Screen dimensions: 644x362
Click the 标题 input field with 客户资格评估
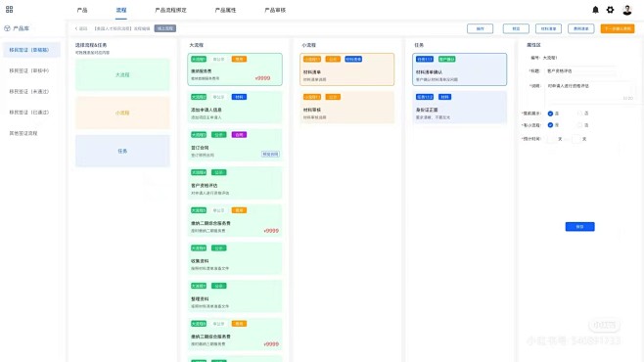coord(580,71)
